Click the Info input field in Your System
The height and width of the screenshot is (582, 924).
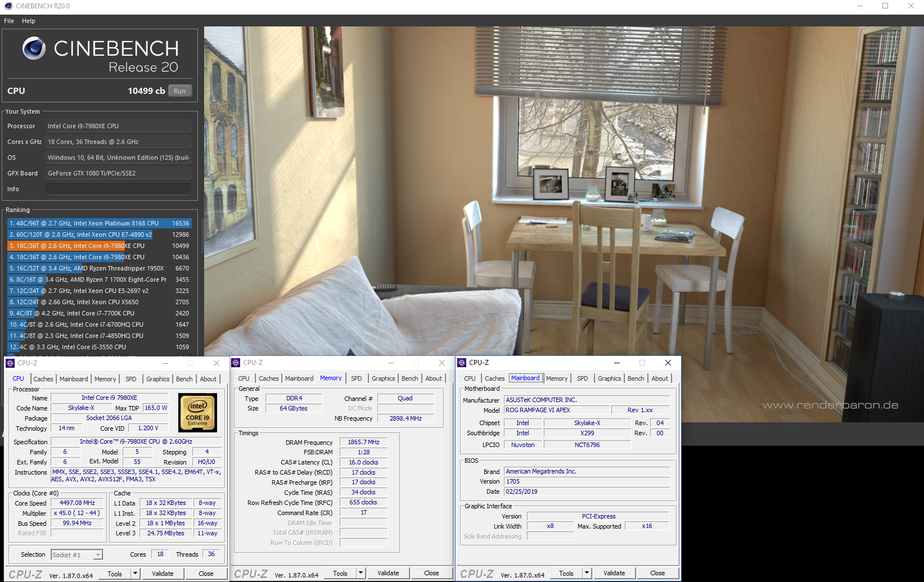(118, 189)
